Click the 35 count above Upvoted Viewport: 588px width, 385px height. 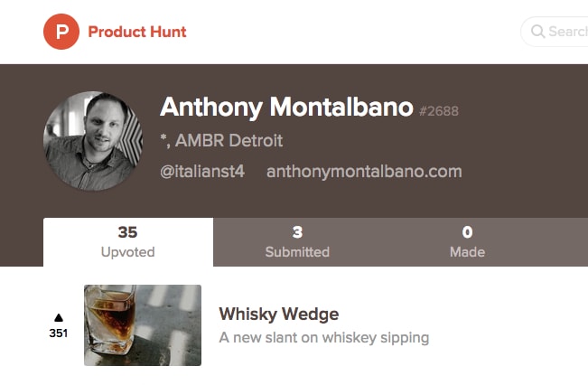coord(128,233)
